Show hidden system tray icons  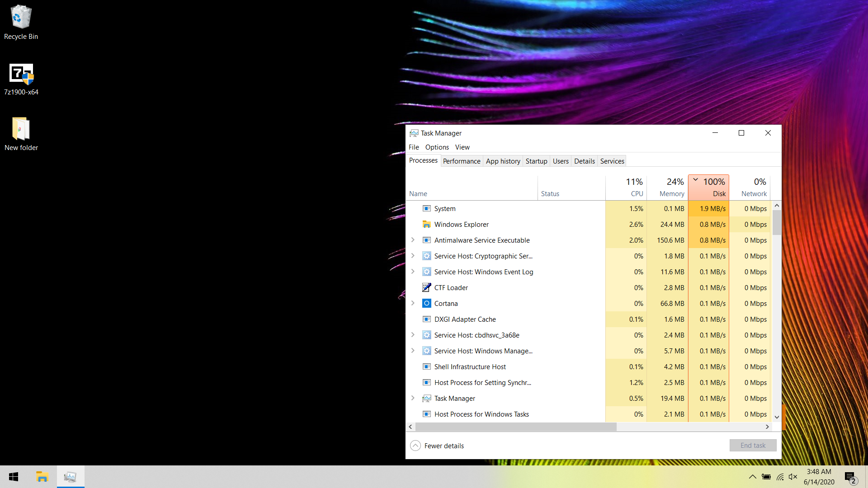coord(752,477)
